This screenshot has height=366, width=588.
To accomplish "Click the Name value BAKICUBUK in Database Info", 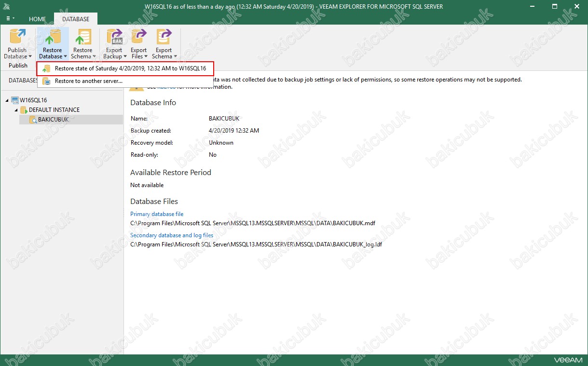I will tap(224, 119).
